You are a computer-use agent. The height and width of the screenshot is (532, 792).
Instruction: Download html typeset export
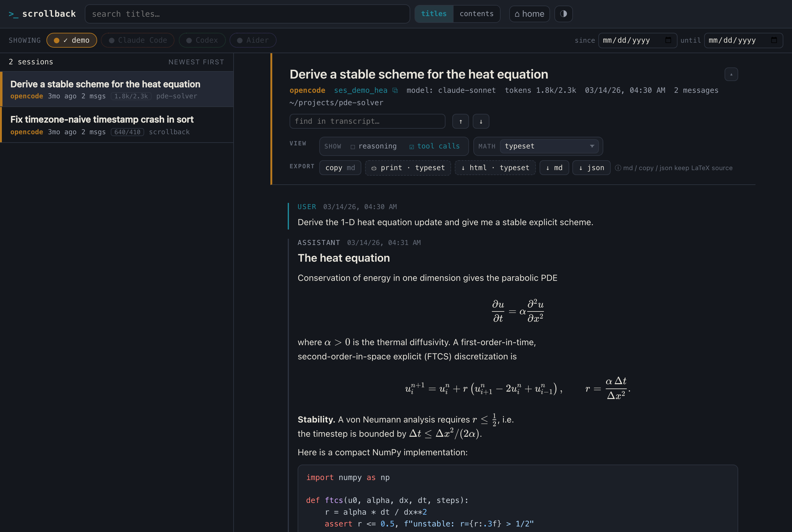495,168
